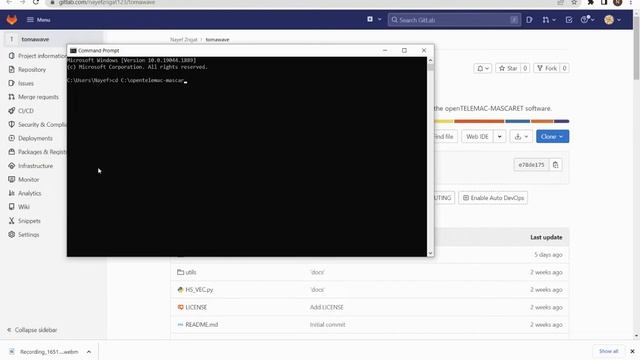This screenshot has width=640, height=360.
Task: Open Deployments in sidebar
Action: pyautogui.click(x=35, y=138)
